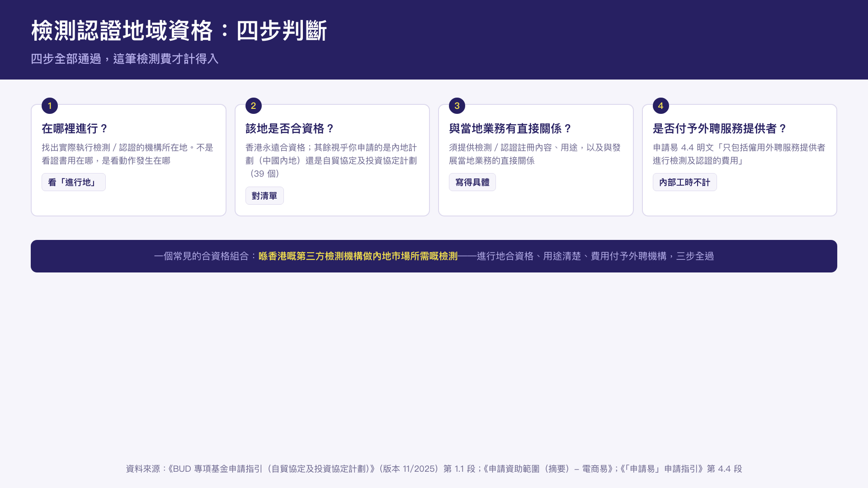Click the banner text 一個常見的合資格組合

point(201,256)
